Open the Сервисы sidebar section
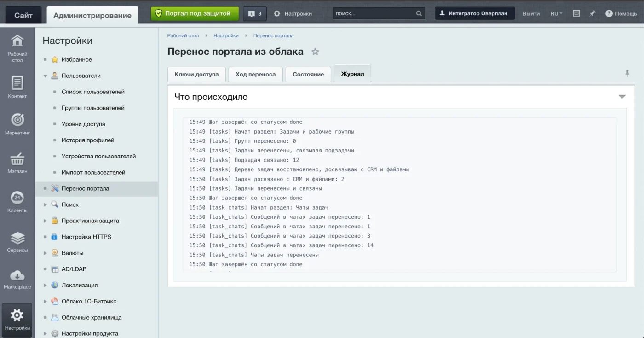Image resolution: width=644 pixels, height=338 pixels. (x=17, y=242)
